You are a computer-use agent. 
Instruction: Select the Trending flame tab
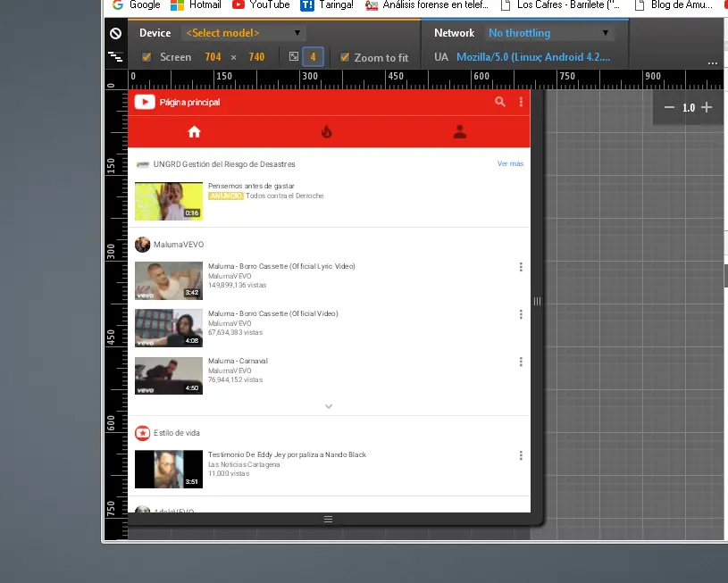327,132
